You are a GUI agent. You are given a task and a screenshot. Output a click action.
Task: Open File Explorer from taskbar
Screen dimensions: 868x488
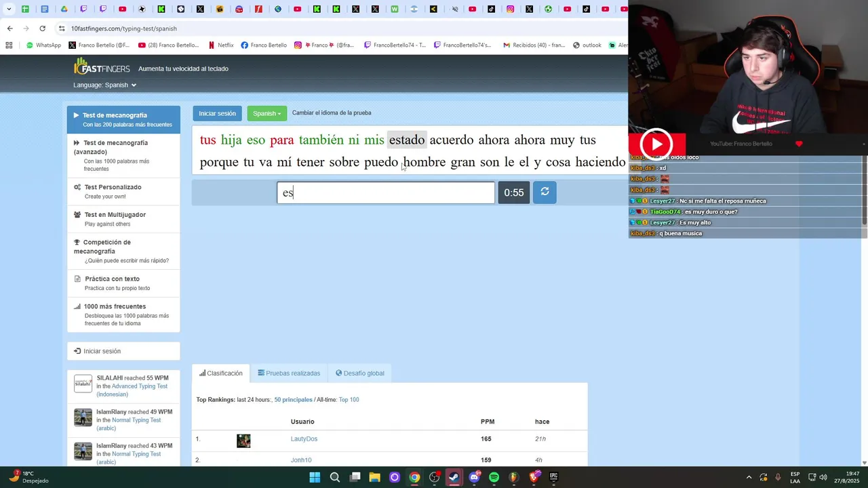[x=374, y=477]
